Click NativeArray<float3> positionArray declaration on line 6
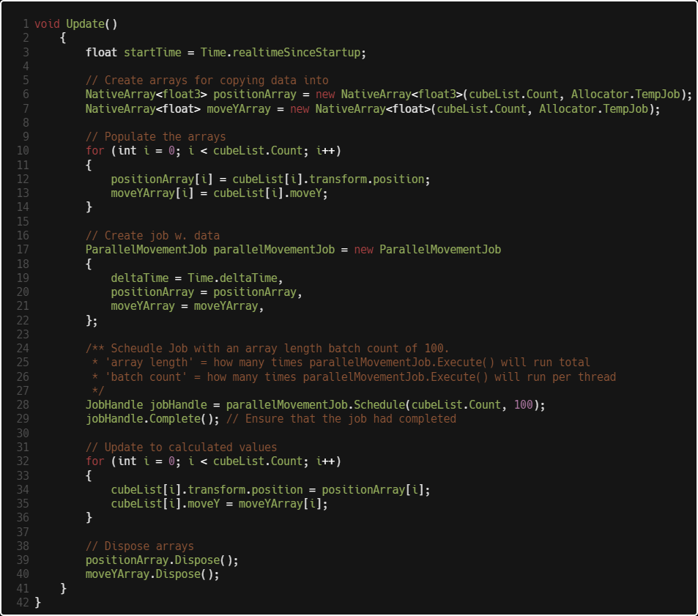 [x=190, y=94]
